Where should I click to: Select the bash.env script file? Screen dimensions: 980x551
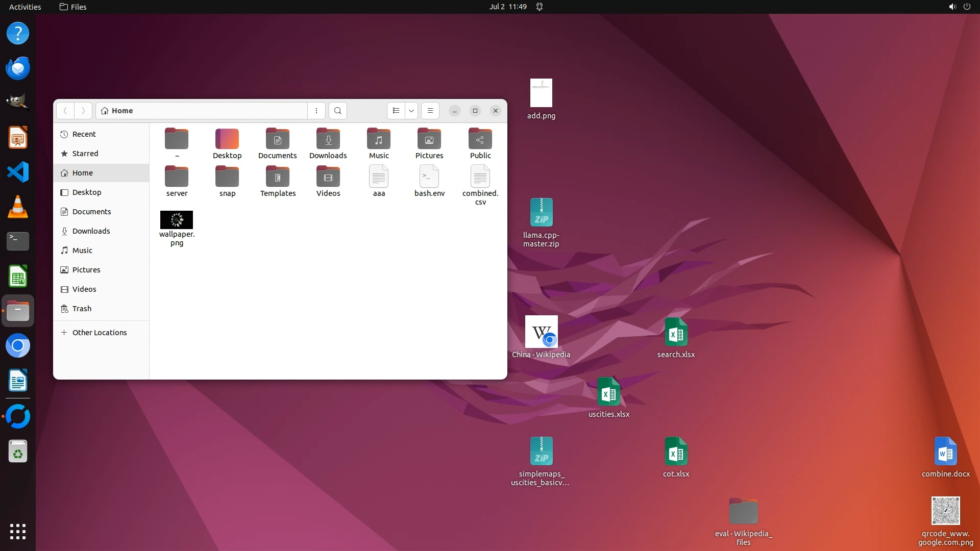[x=429, y=177]
